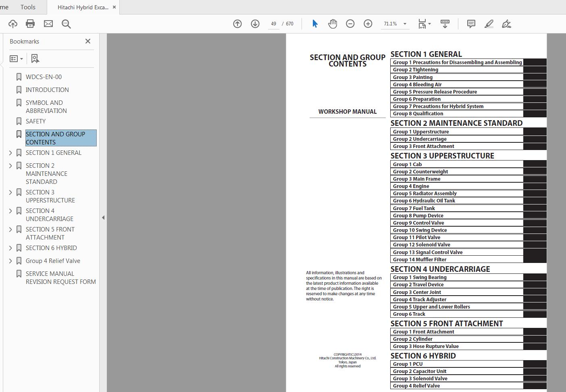Click Group 6 Hydraulic Oil Tank entry
This screenshot has height=392, width=566.
coord(424,201)
